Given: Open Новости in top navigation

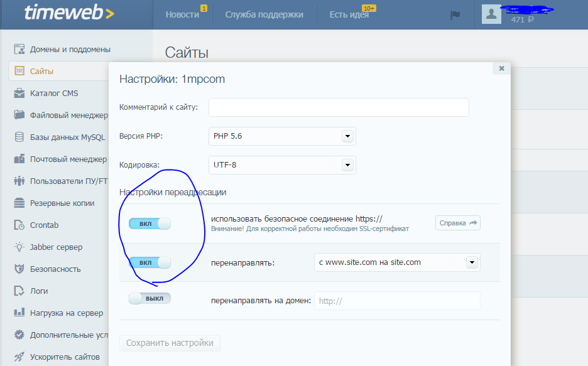Looking at the screenshot, I should coord(182,14).
